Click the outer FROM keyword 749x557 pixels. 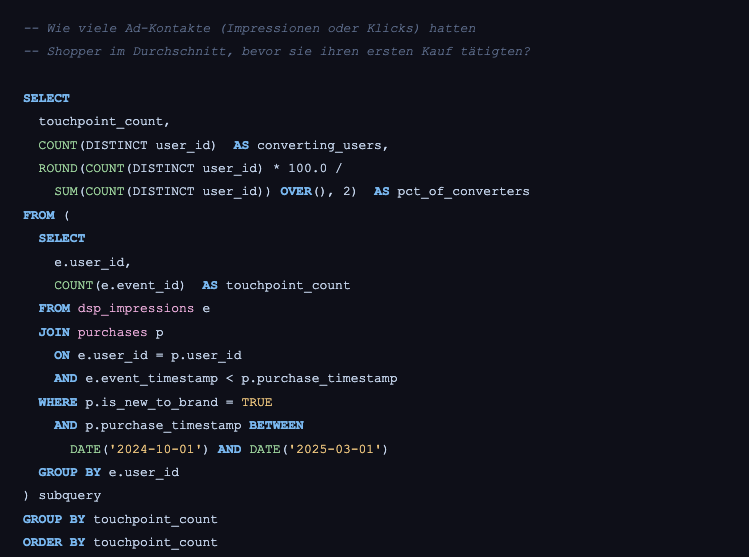(39, 215)
